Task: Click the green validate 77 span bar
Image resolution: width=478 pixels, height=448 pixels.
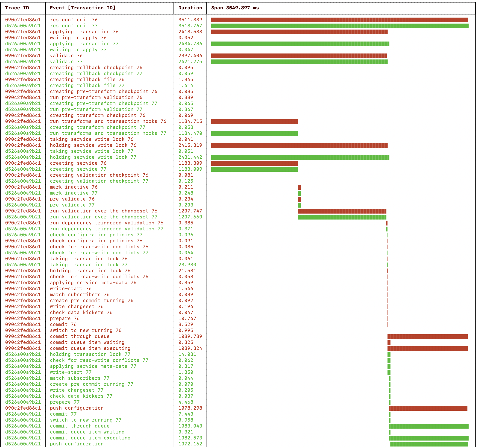Action: 299,62
